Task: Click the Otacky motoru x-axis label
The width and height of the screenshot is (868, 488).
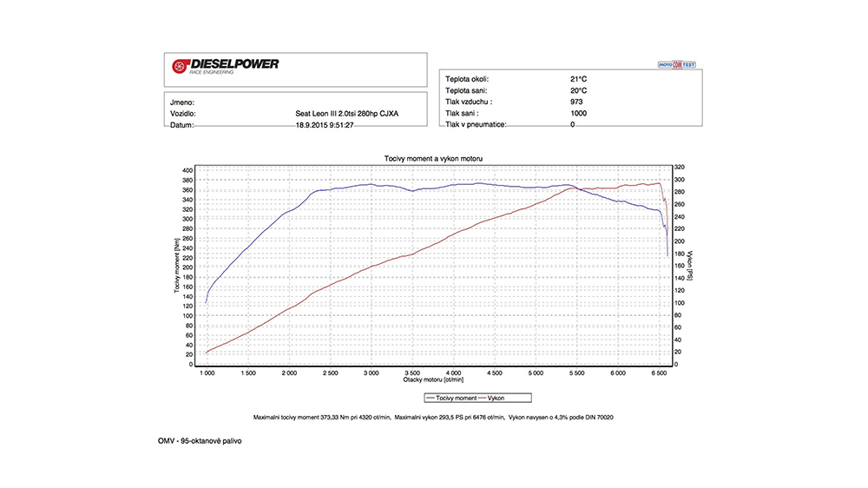Action: (433, 379)
